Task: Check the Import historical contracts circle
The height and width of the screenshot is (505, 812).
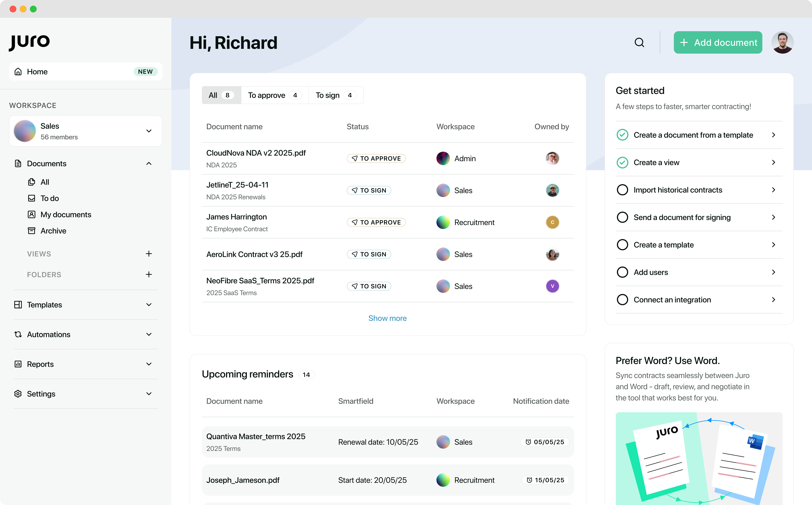Action: [622, 190]
